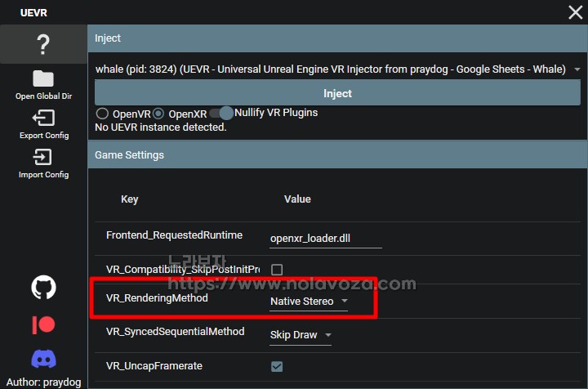588x389 pixels.
Task: Click the UEVR title text
Action: click(x=33, y=13)
